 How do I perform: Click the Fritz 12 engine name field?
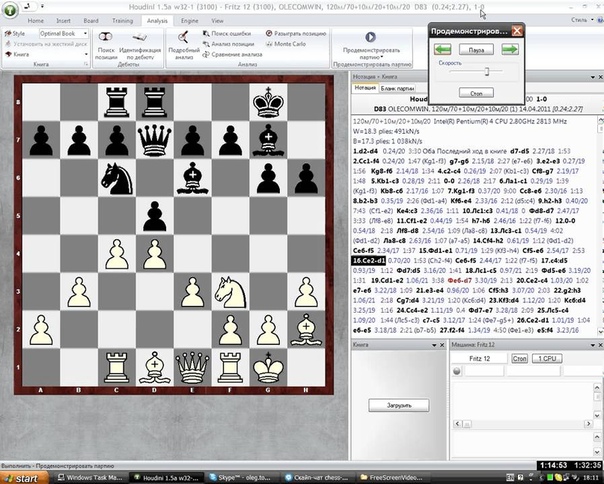pos(479,358)
